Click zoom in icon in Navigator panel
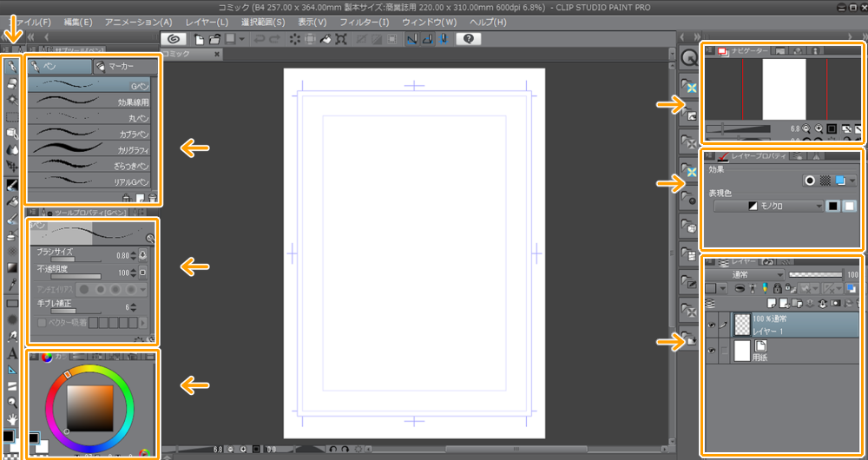 [x=819, y=128]
